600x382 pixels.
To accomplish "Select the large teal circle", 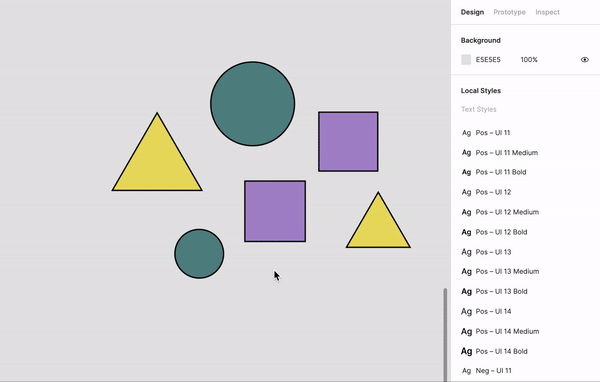I will 253,104.
